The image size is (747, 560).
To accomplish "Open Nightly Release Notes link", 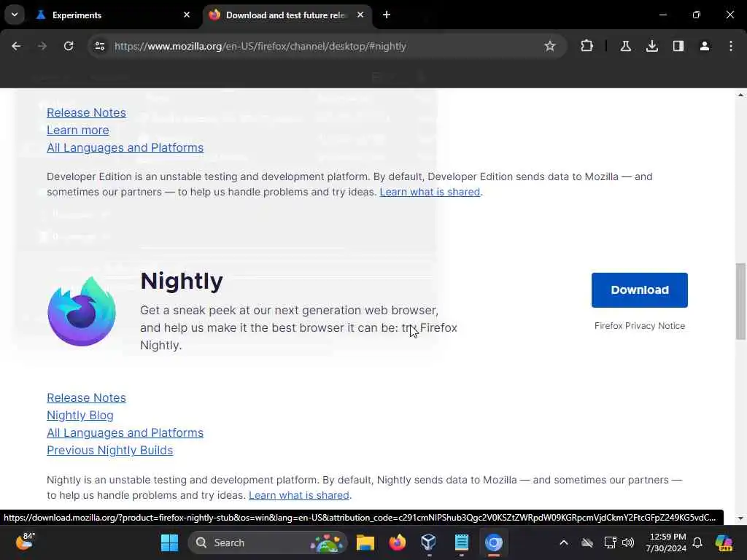I will tap(86, 397).
